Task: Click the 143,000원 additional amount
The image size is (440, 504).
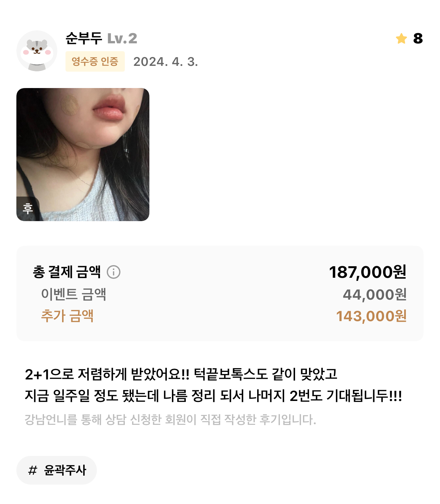Action: pos(371,316)
